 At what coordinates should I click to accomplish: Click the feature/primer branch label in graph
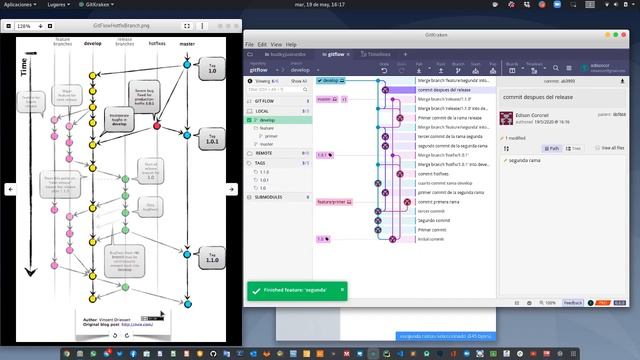pyautogui.click(x=334, y=202)
